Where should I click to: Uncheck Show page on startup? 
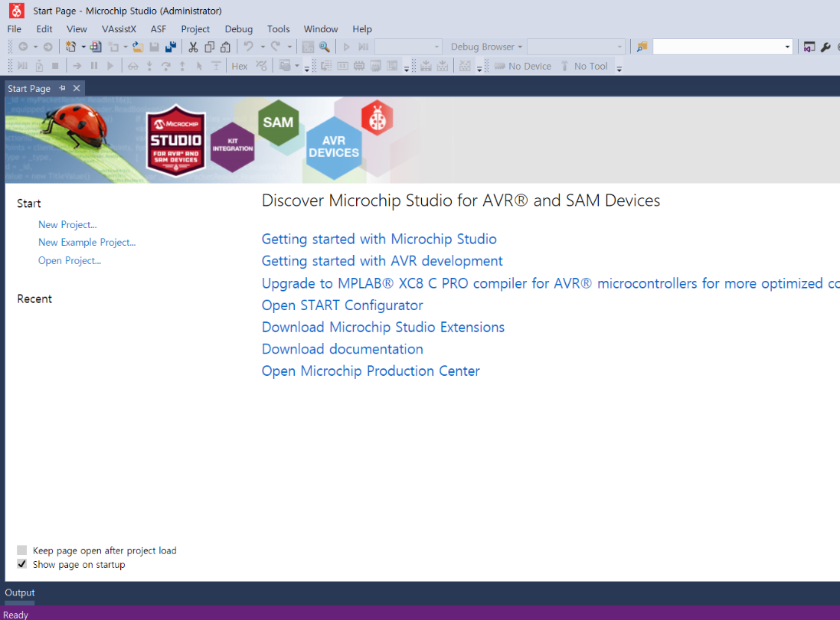tap(22, 564)
